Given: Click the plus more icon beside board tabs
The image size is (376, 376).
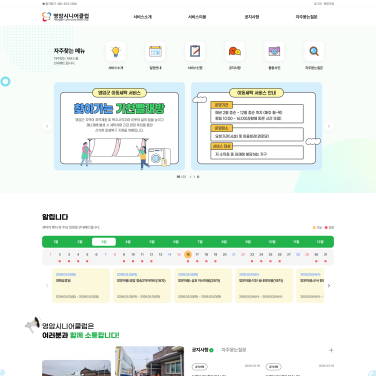Looking at the screenshot, I should pyautogui.click(x=331, y=350).
